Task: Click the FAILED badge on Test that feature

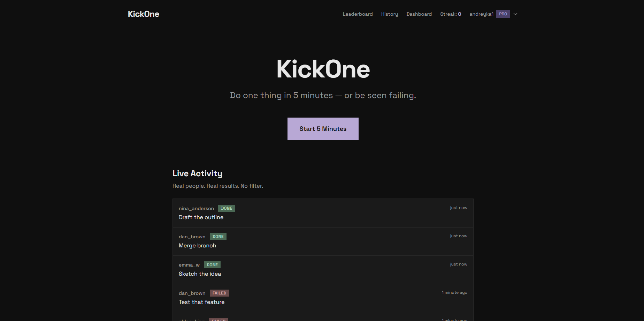Action: click(219, 293)
